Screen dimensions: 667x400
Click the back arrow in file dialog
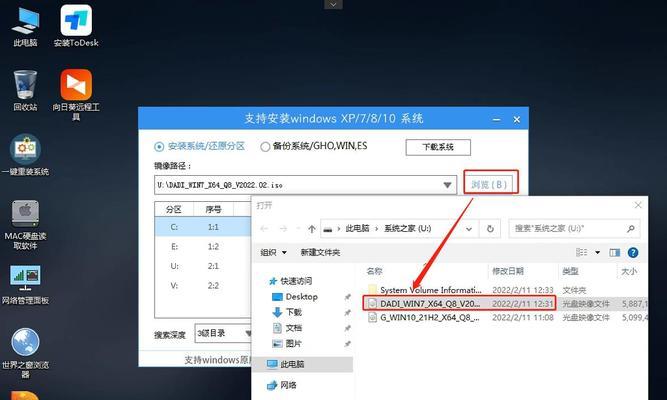tap(264, 229)
